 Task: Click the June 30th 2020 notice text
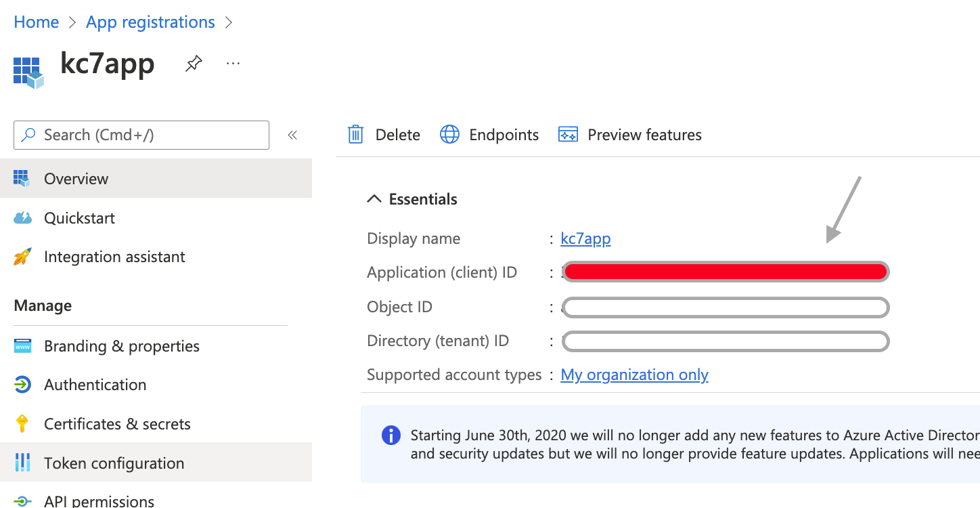[x=695, y=444]
